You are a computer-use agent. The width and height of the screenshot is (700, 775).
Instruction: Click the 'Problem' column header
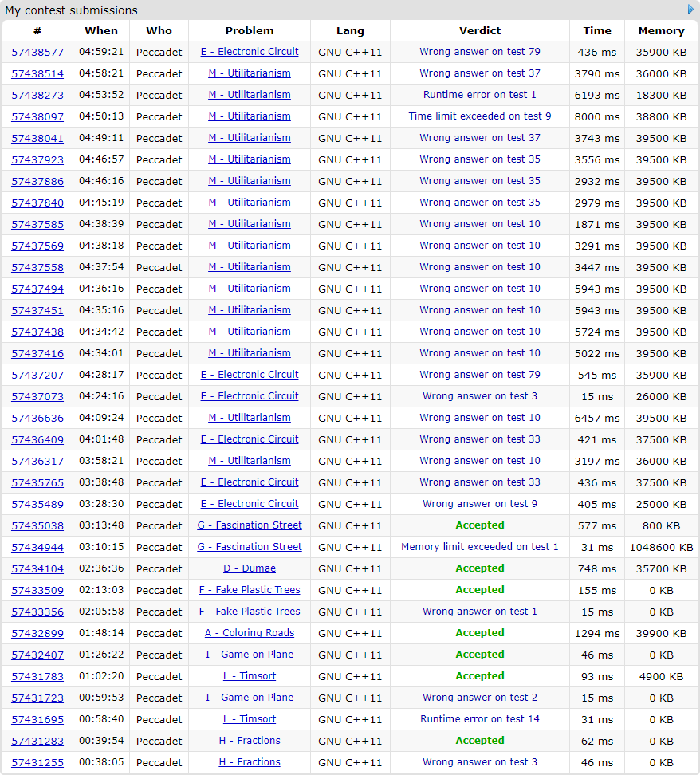pos(250,31)
